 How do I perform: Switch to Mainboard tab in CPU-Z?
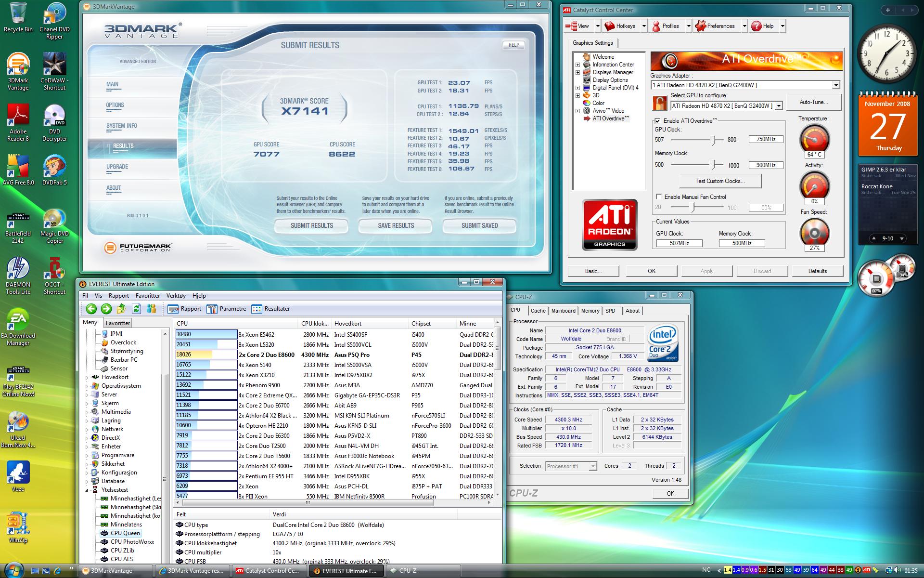click(563, 311)
